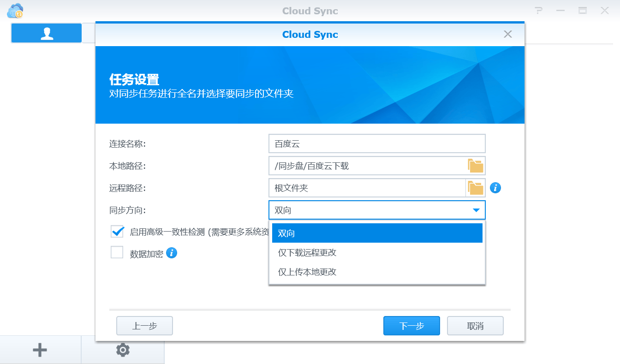Open the user account tab icon
This screenshot has width=620, height=364.
47,33
